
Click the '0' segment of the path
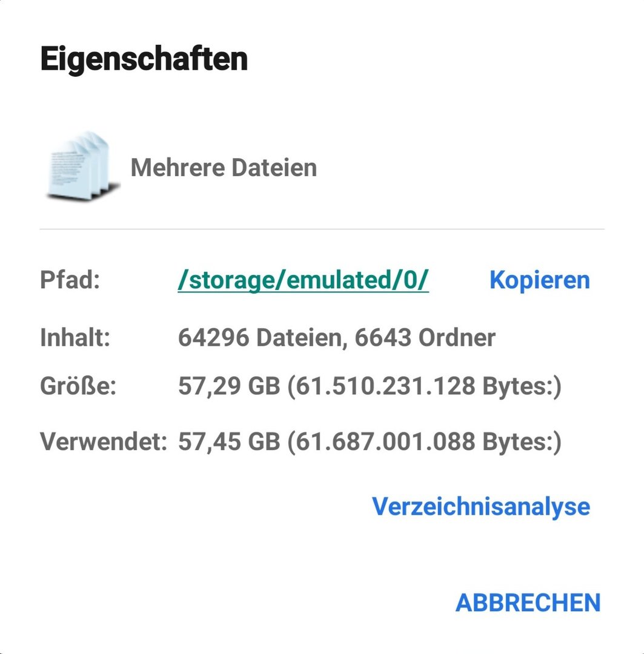coord(414,280)
